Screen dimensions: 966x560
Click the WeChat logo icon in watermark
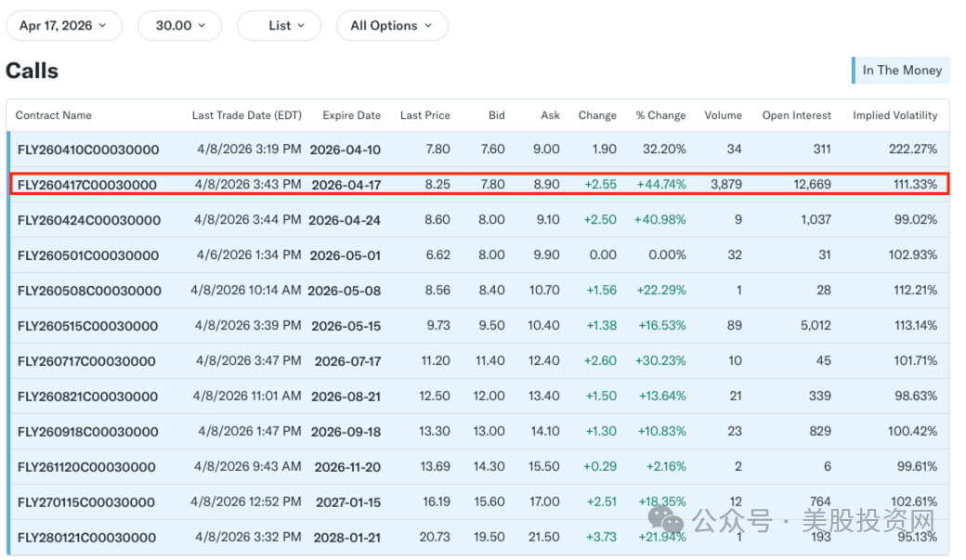pyautogui.click(x=665, y=519)
